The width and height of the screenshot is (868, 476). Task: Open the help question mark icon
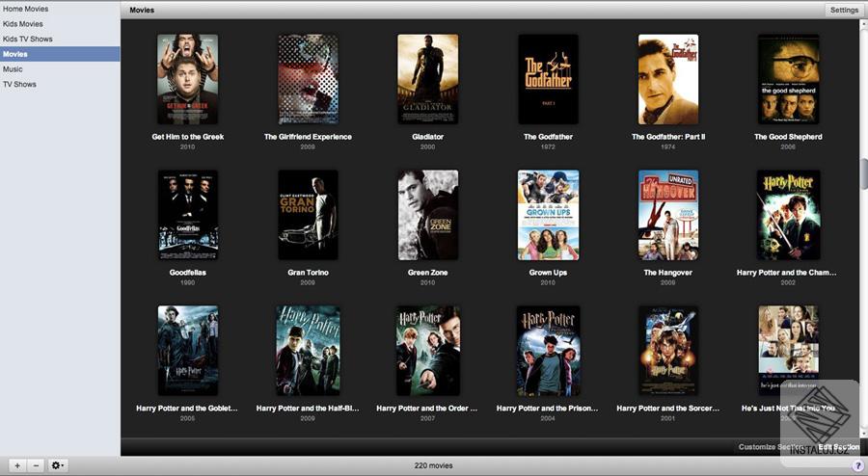(x=859, y=466)
